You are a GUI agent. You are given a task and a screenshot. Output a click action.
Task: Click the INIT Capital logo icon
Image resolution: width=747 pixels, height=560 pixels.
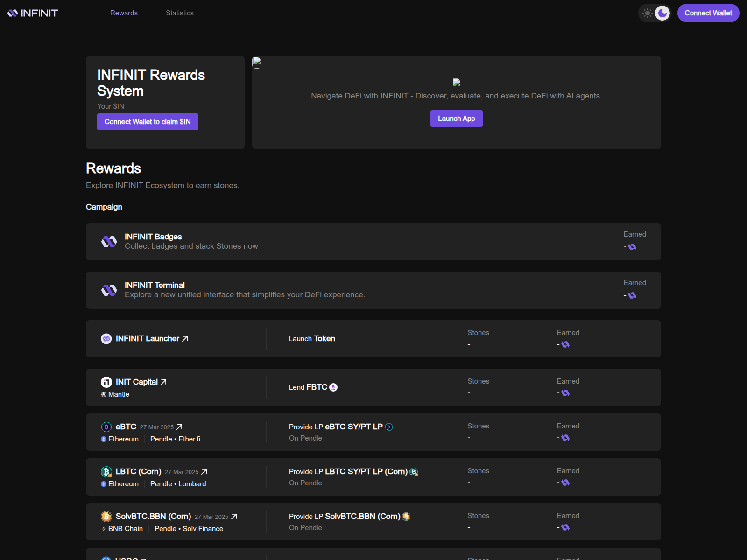click(106, 382)
